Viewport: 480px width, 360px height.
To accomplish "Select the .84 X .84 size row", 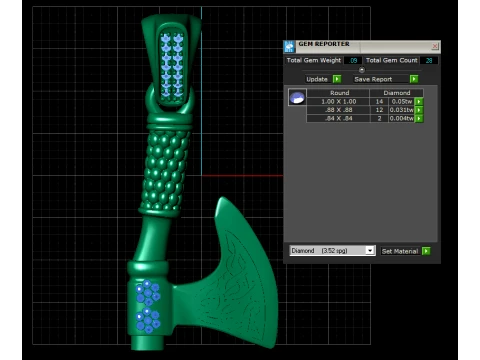I will 338,118.
